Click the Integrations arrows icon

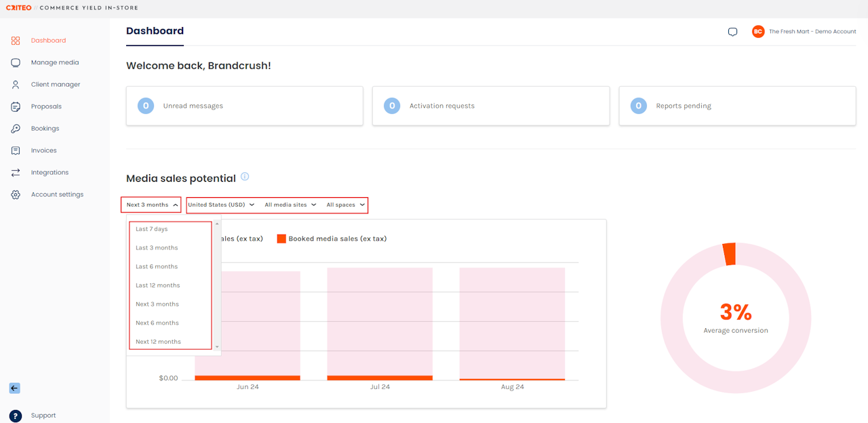coord(16,173)
